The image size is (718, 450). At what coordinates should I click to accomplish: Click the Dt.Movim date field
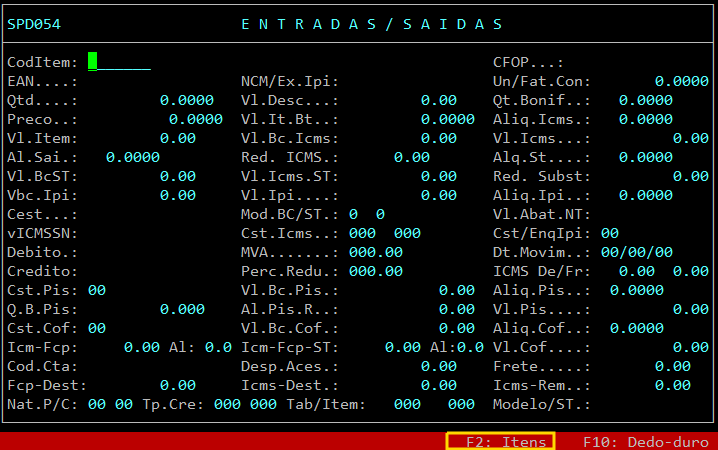[x=631, y=252]
